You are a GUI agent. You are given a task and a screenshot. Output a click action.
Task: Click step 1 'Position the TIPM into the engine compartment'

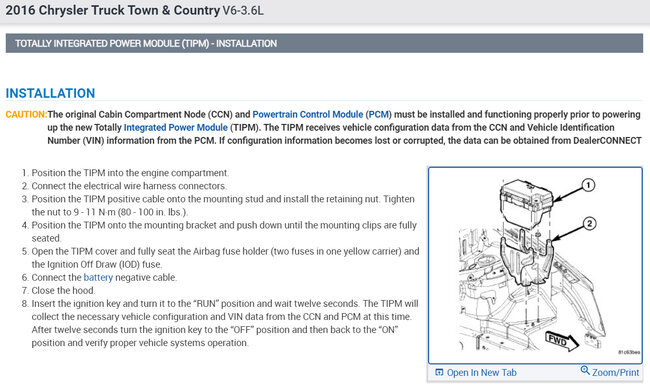(x=130, y=173)
